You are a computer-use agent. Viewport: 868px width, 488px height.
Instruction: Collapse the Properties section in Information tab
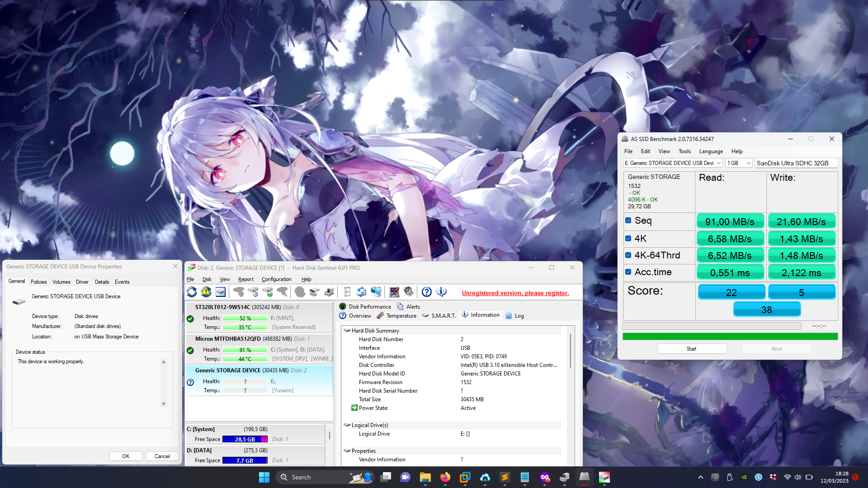click(347, 451)
